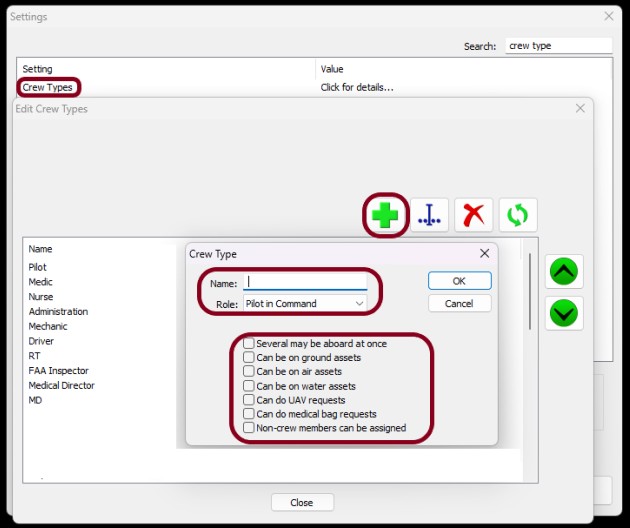
Task: Check Can be on ground assets
Action: coord(249,357)
